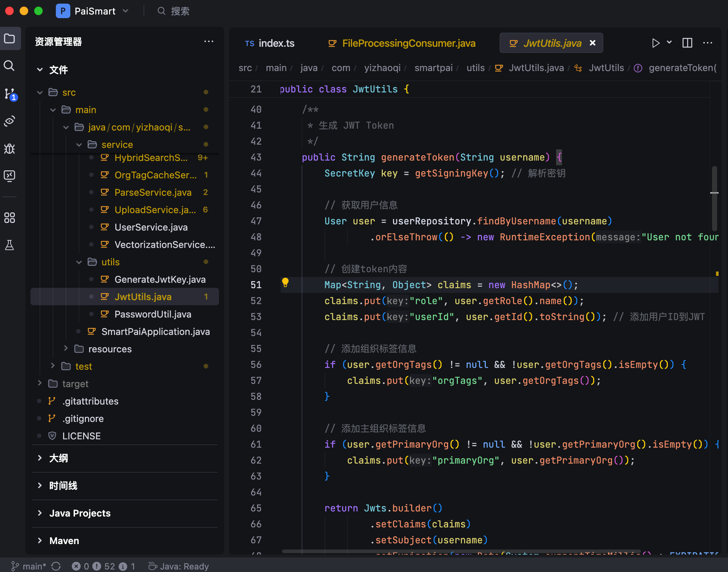Click the warnings counter in the status bar
This screenshot has width=728, height=572.
[103, 566]
